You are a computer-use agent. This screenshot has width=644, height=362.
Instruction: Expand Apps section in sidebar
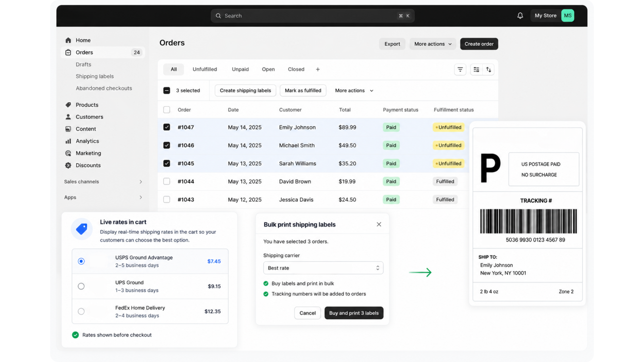(x=103, y=197)
